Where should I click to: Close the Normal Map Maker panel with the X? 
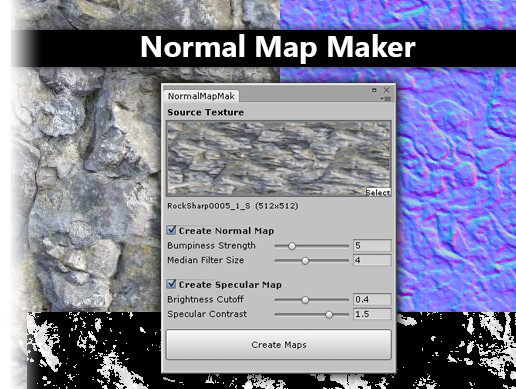pos(386,90)
